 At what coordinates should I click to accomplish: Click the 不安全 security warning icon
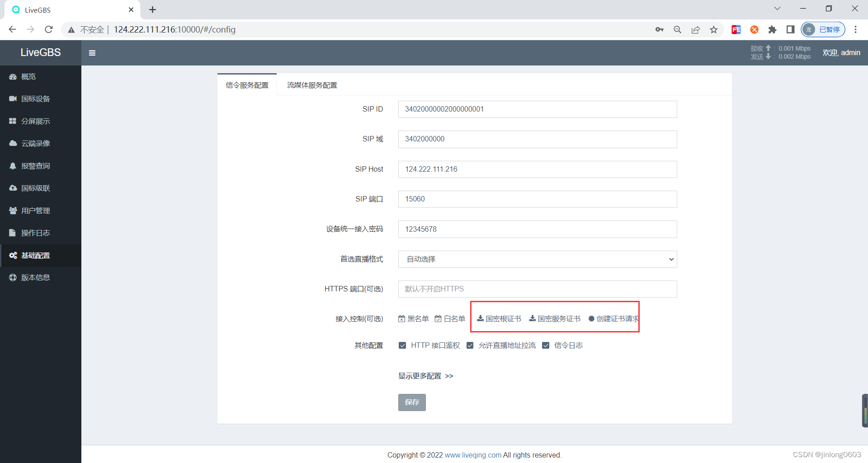pyautogui.click(x=71, y=30)
